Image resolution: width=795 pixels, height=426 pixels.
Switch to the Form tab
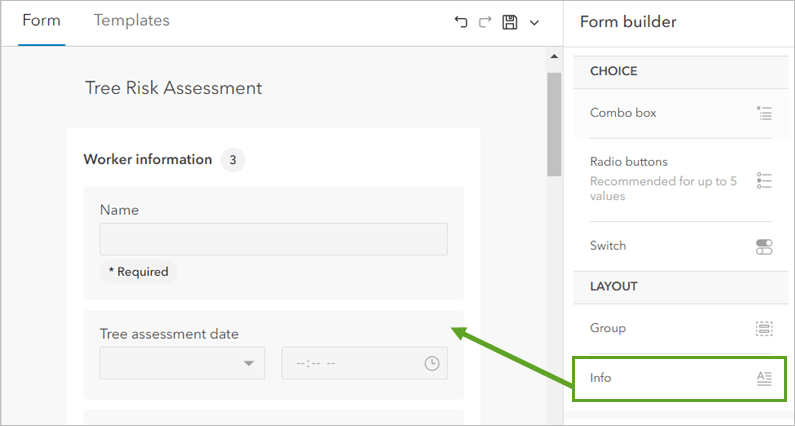(x=42, y=21)
